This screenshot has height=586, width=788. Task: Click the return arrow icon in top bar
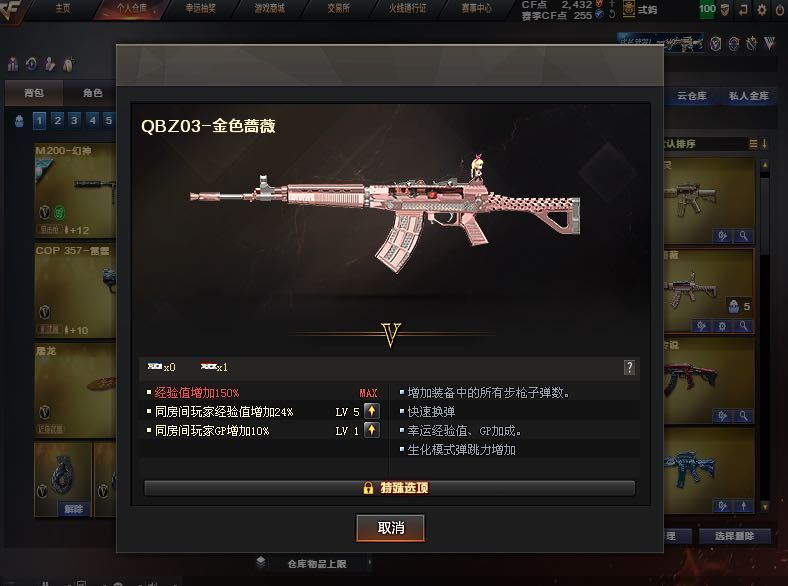(743, 9)
